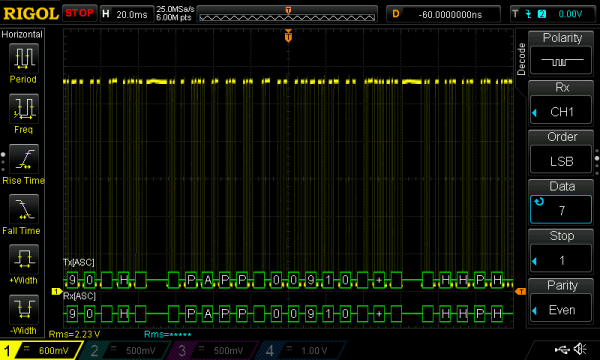This screenshot has height=360, width=600.
Task: Change the bit Order LSB setting
Action: coord(561,152)
